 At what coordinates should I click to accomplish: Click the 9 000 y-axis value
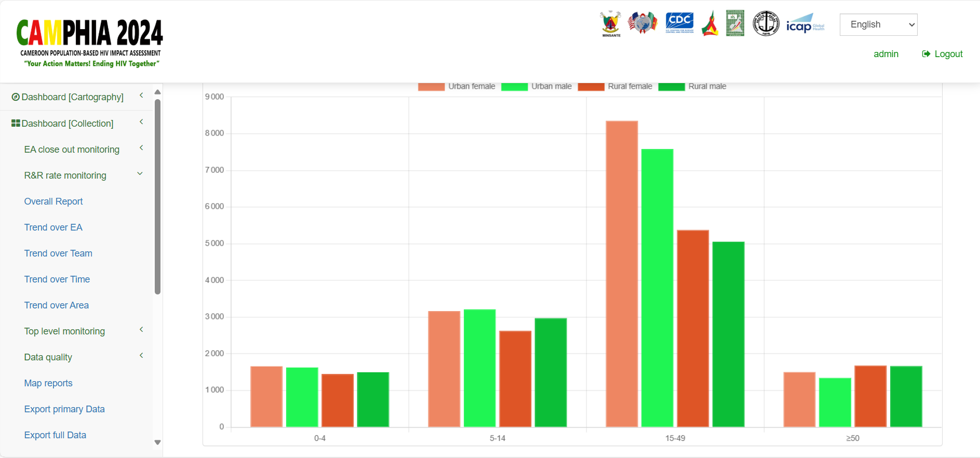point(214,97)
